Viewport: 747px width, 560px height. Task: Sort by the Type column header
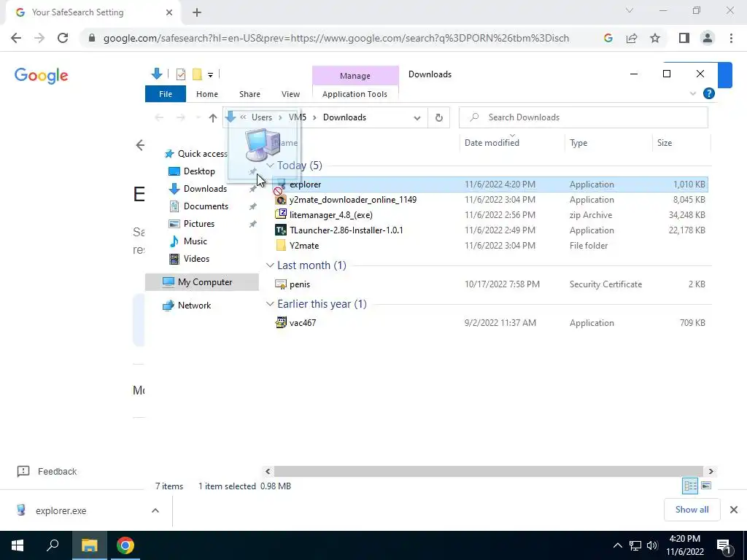(x=608, y=142)
